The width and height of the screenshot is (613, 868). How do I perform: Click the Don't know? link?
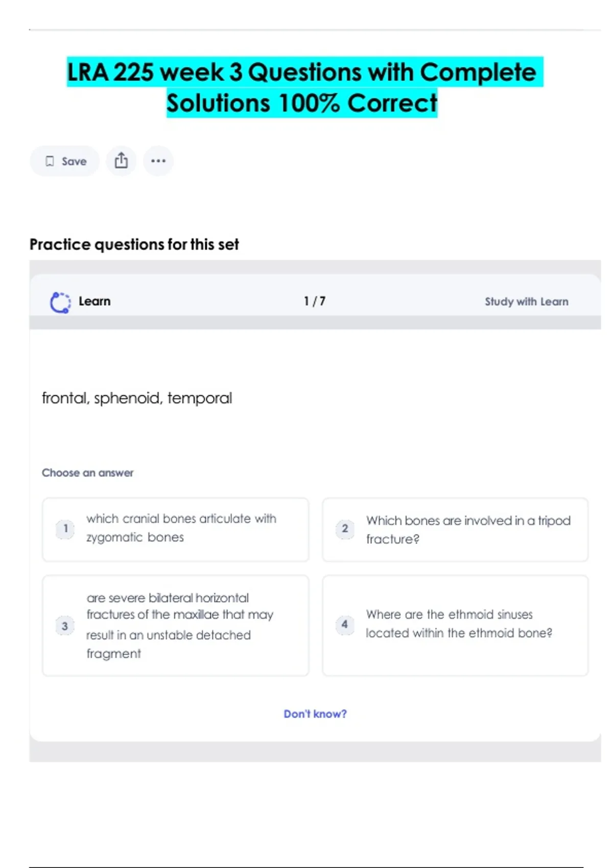tap(315, 714)
